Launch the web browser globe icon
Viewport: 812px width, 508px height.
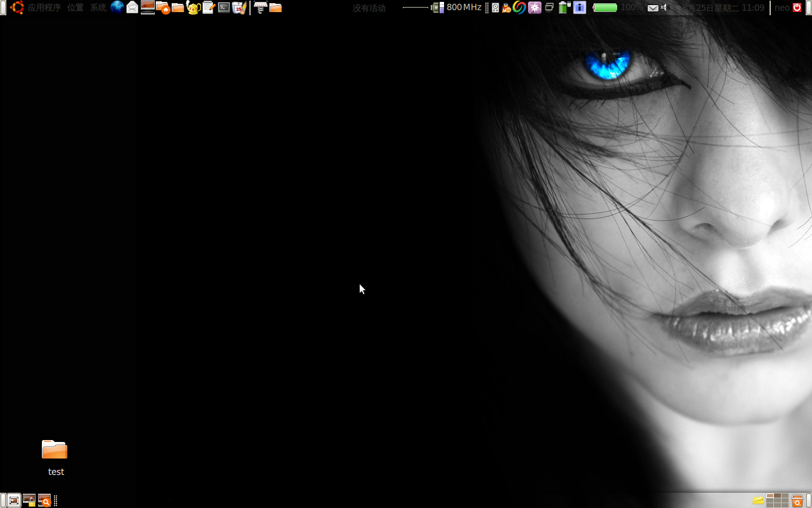click(x=117, y=8)
